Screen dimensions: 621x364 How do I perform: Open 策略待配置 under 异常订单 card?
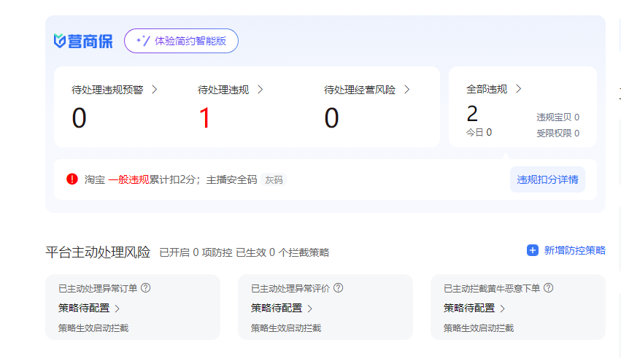[x=89, y=309]
